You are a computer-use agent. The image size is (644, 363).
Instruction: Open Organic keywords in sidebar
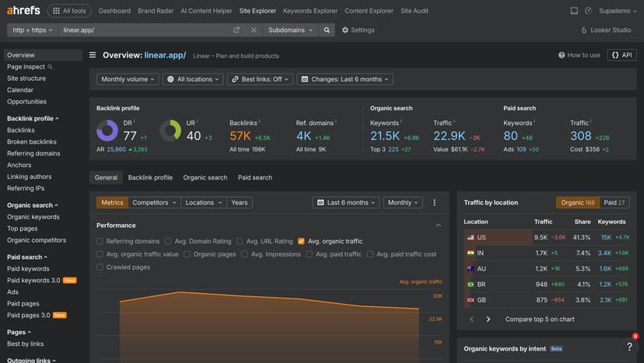[x=33, y=217]
